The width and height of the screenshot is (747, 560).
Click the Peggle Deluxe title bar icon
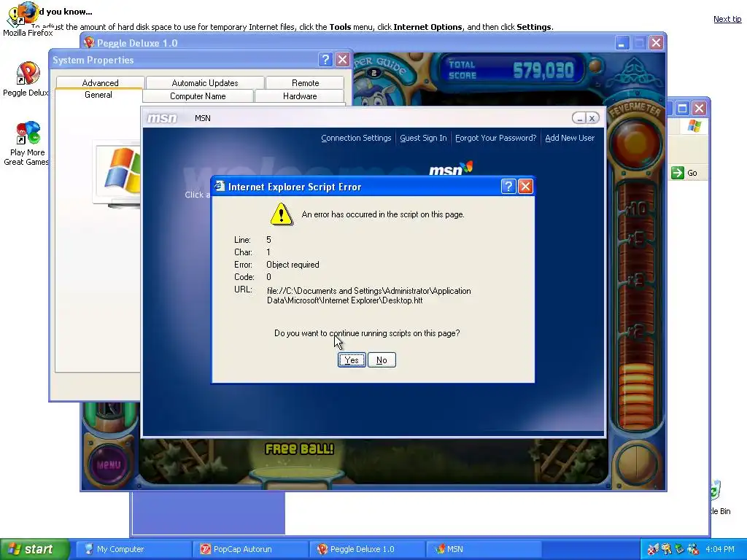[x=88, y=43]
